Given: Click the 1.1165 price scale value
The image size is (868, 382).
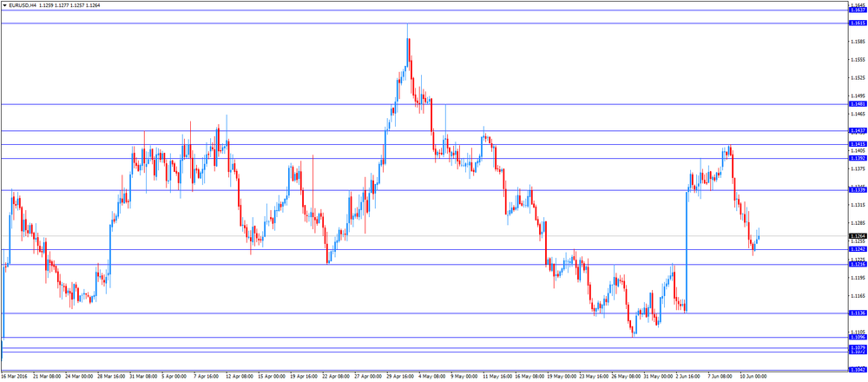Looking at the screenshot, I should (858, 296).
